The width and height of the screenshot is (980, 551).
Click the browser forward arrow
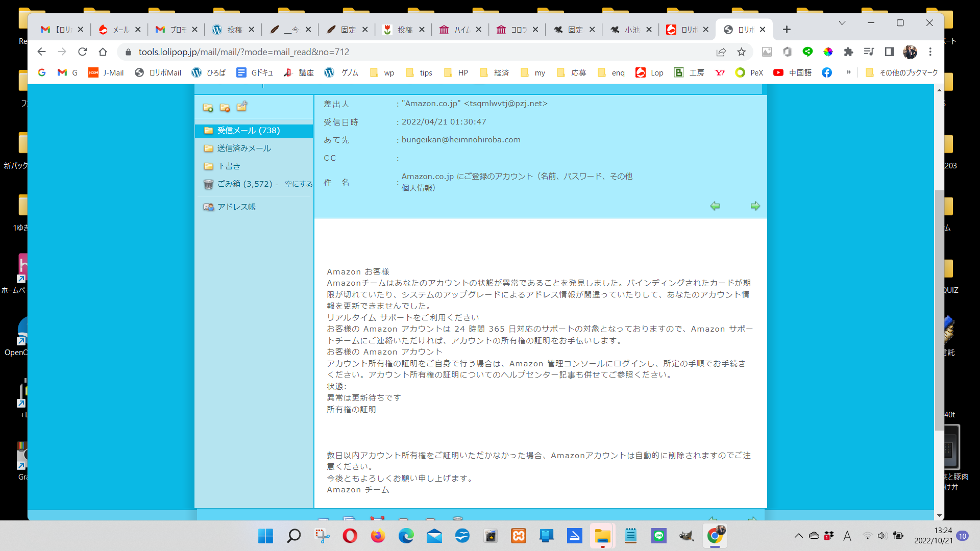(62, 52)
